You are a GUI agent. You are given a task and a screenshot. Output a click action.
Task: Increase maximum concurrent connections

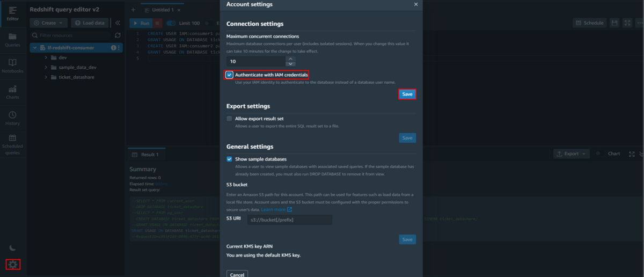290,59
